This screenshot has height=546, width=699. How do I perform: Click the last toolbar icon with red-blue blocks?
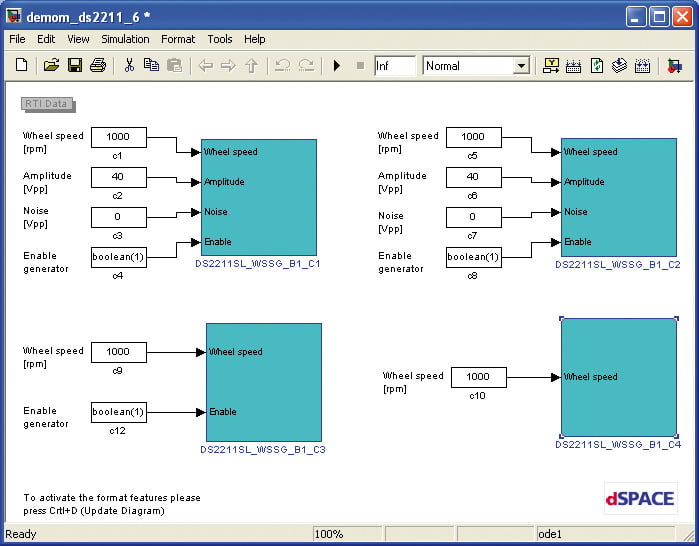674,66
